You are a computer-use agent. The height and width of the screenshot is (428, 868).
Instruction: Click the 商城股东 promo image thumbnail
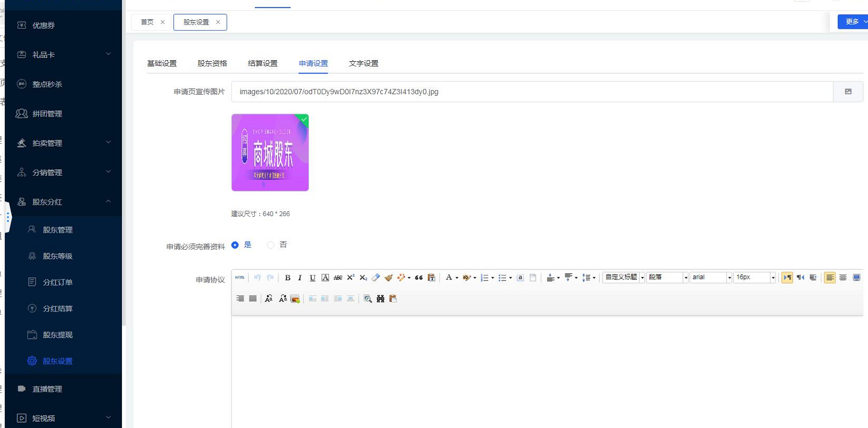pos(270,152)
